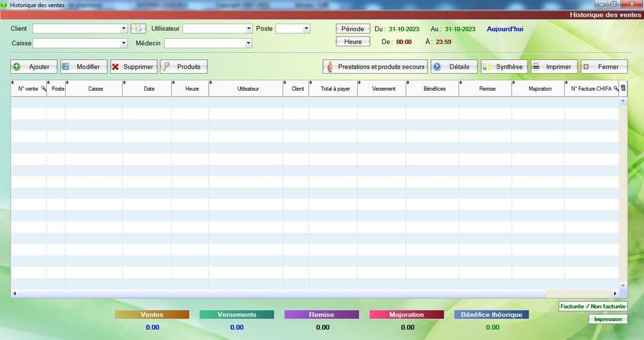The height and width of the screenshot is (340, 644).
Task: Click the search icon in N° Facture CHIFA header
Action: tap(615, 88)
